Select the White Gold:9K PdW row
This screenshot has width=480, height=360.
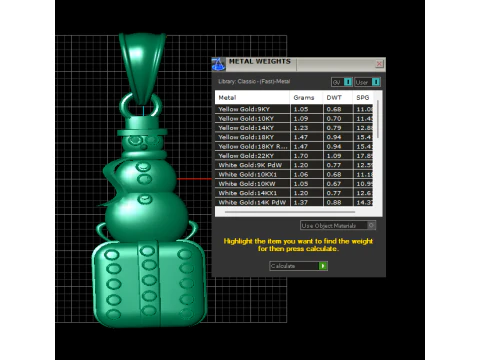point(294,165)
